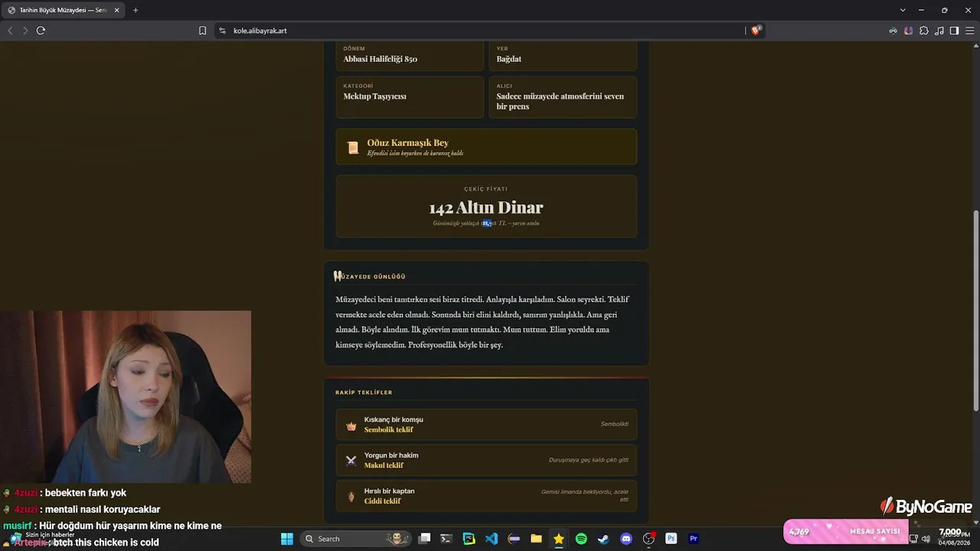Open the Dönem Abbasi Halifeliği 850 card

410,56
